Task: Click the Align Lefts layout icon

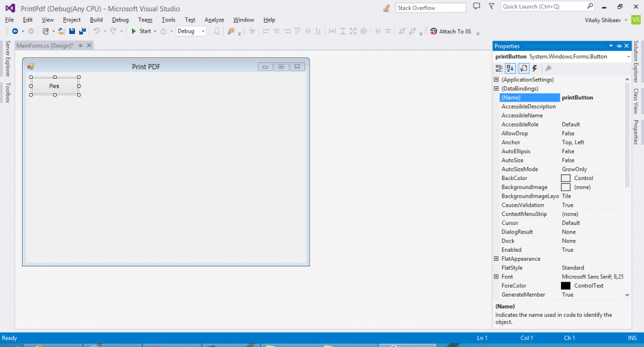Action: coord(266,31)
